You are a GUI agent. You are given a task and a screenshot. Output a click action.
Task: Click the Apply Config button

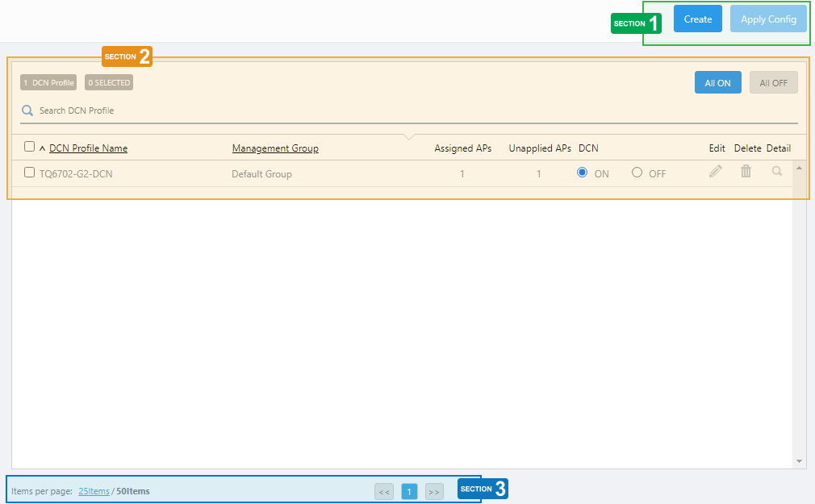(768, 19)
